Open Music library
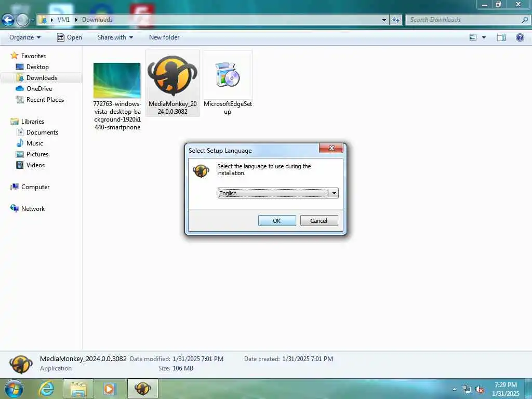 (x=35, y=143)
